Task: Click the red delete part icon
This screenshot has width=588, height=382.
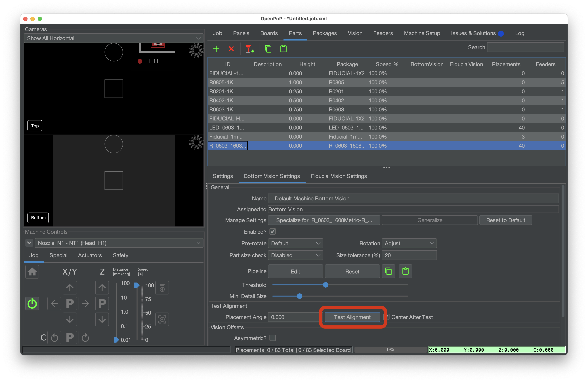Action: (231, 49)
